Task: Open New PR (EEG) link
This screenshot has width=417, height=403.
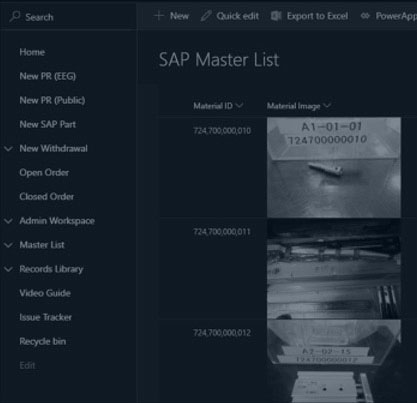Action: tap(48, 76)
